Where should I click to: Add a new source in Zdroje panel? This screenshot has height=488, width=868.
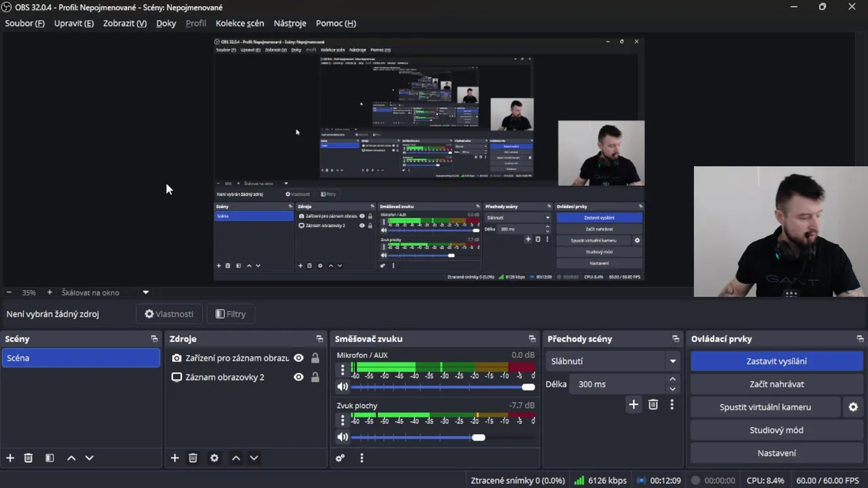point(175,458)
